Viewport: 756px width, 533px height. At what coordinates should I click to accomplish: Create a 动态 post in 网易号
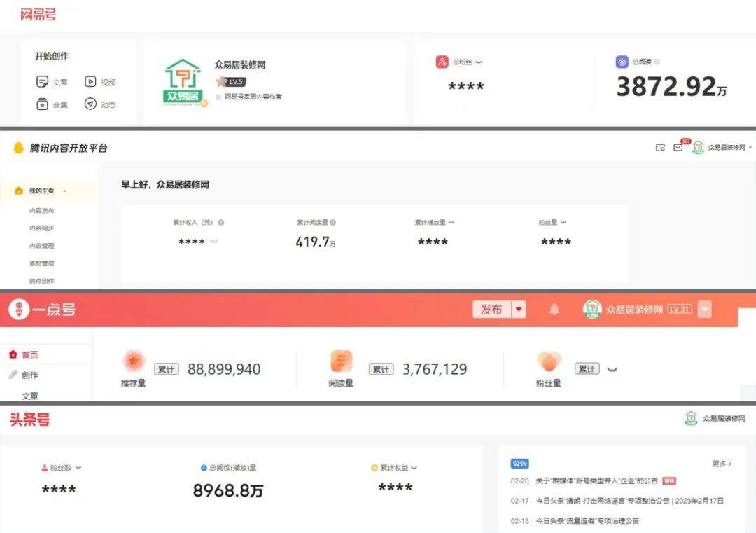point(100,104)
